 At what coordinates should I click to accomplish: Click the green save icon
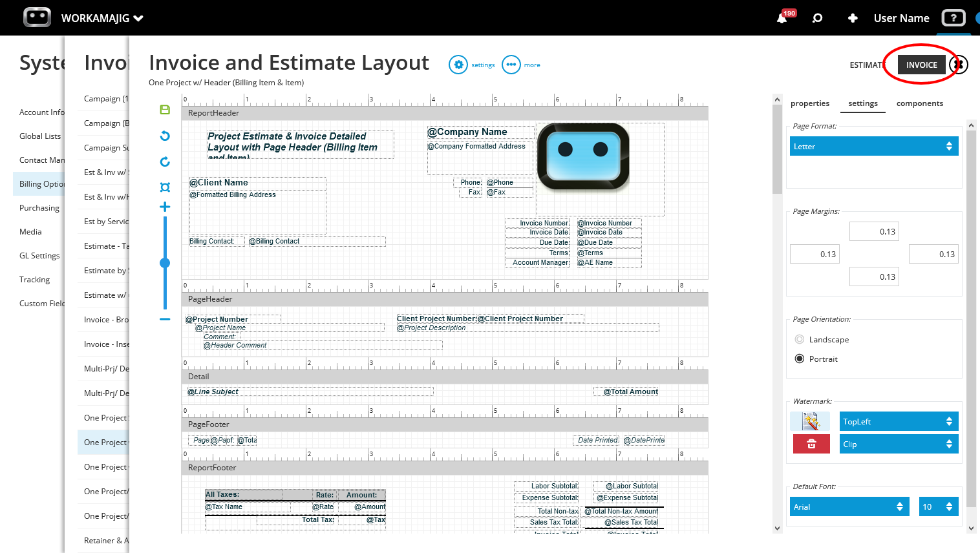click(165, 110)
